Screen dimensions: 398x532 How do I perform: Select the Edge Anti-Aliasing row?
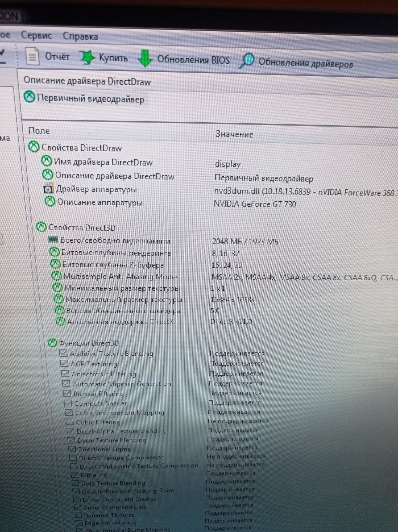coord(164,522)
